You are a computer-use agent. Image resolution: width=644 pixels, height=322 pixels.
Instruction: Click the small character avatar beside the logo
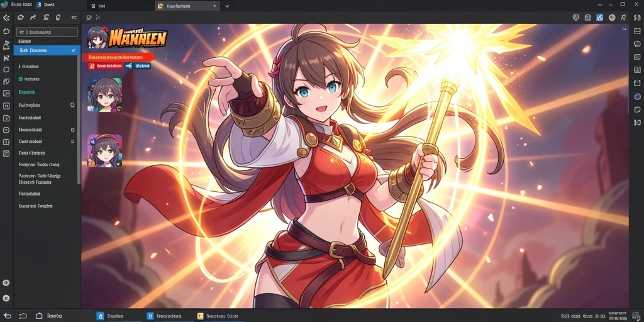pyautogui.click(x=97, y=37)
